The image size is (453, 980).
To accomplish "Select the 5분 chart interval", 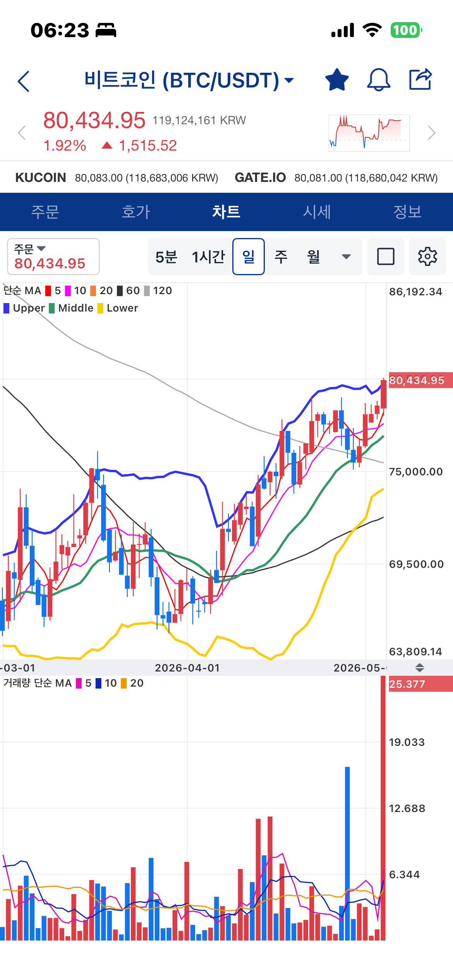I will point(166,257).
